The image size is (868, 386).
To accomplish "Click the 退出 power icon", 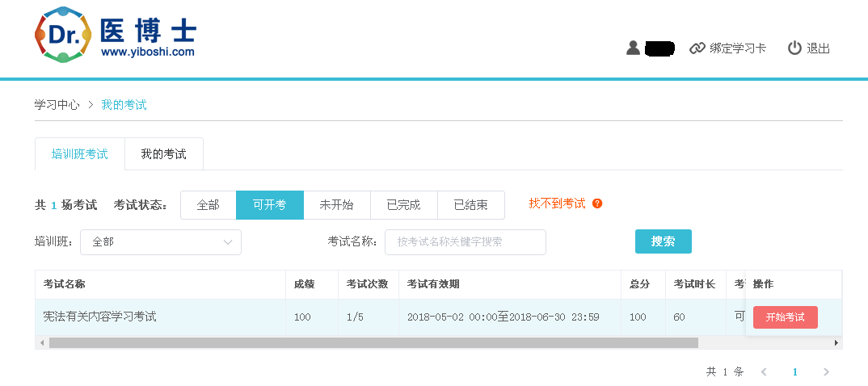I will tap(794, 48).
